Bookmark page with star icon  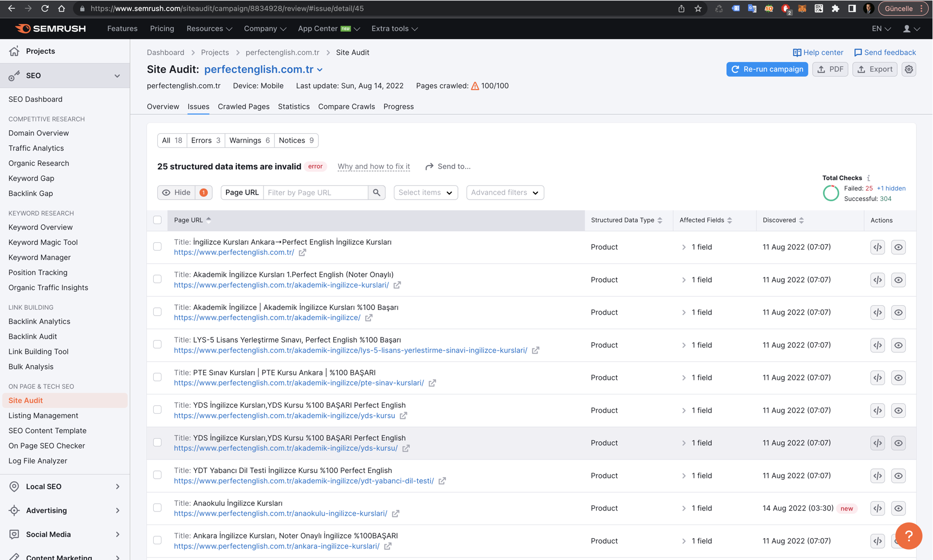(x=698, y=8)
